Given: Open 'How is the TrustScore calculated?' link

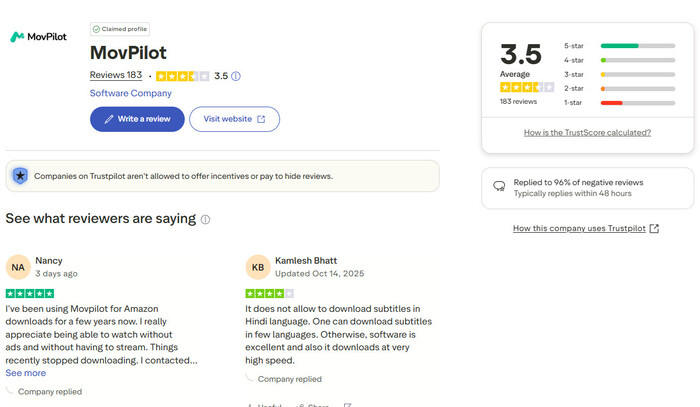Looking at the screenshot, I should click(587, 132).
